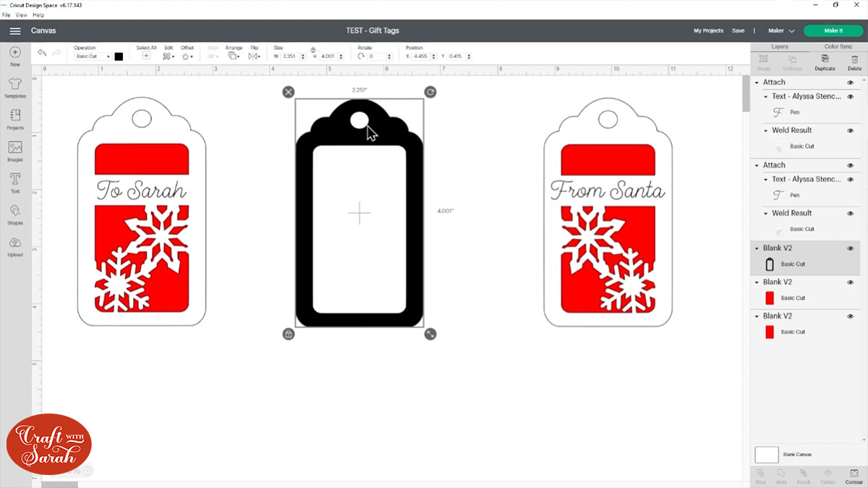The height and width of the screenshot is (488, 868).
Task: Delete the selected layer
Action: click(x=854, y=63)
